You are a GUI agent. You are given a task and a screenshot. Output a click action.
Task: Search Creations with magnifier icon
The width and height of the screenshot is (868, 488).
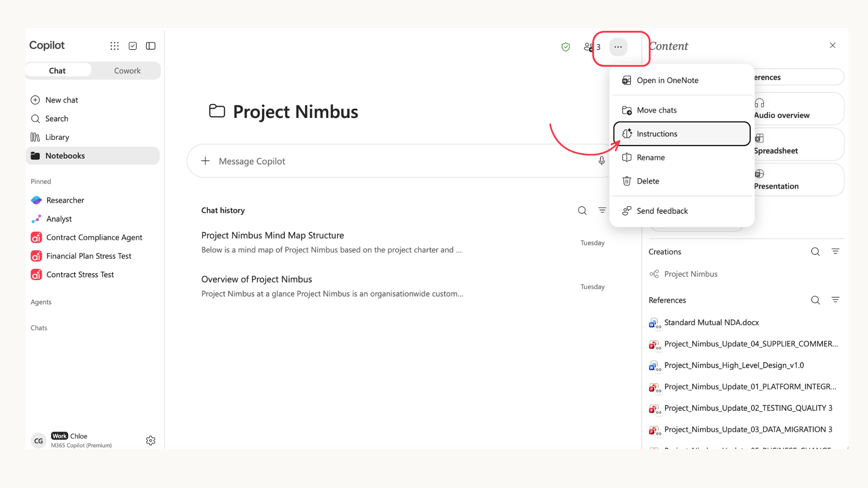(815, 251)
